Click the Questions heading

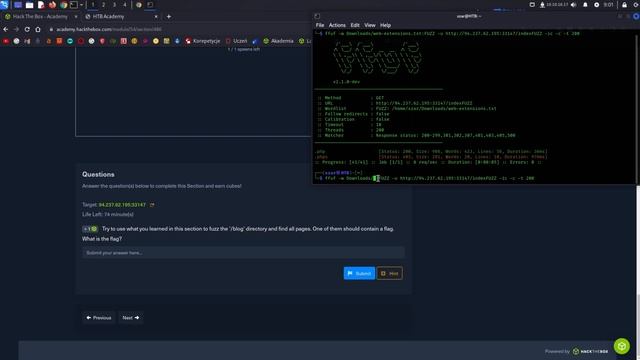tap(98, 174)
